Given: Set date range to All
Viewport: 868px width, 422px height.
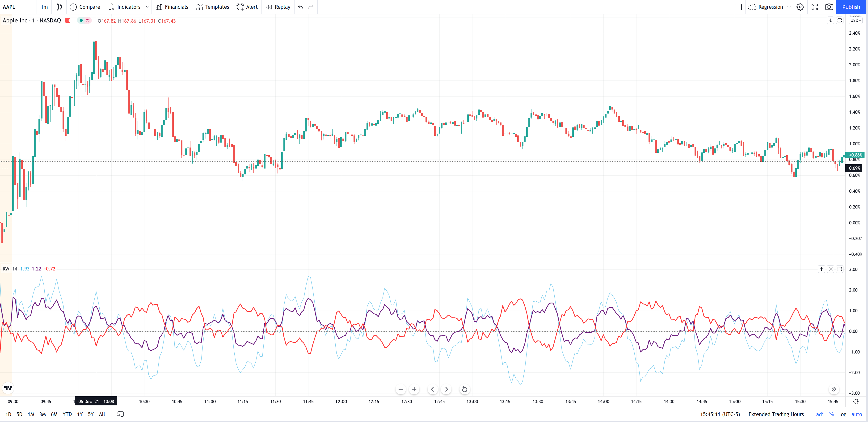Looking at the screenshot, I should (x=102, y=414).
